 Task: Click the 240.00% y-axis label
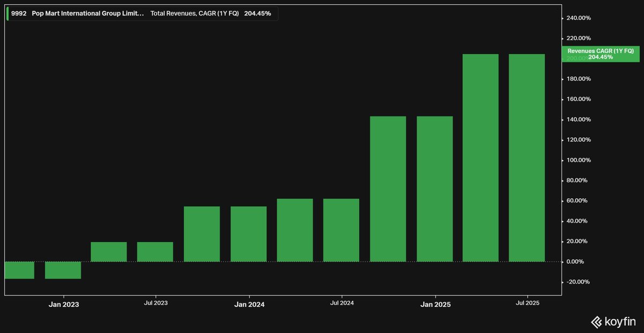click(x=579, y=18)
